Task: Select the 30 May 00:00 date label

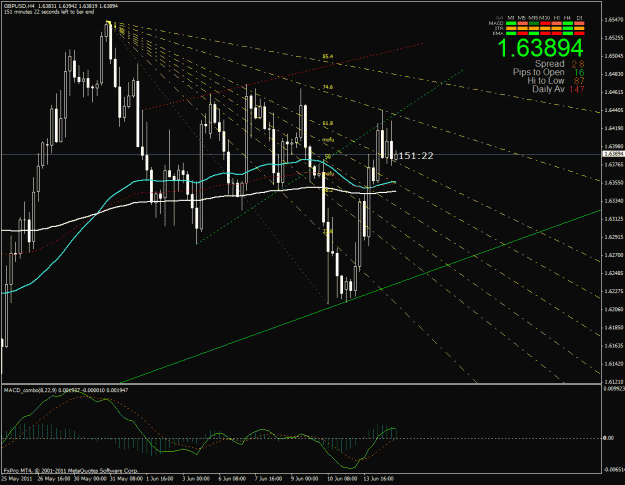Action: [x=90, y=479]
